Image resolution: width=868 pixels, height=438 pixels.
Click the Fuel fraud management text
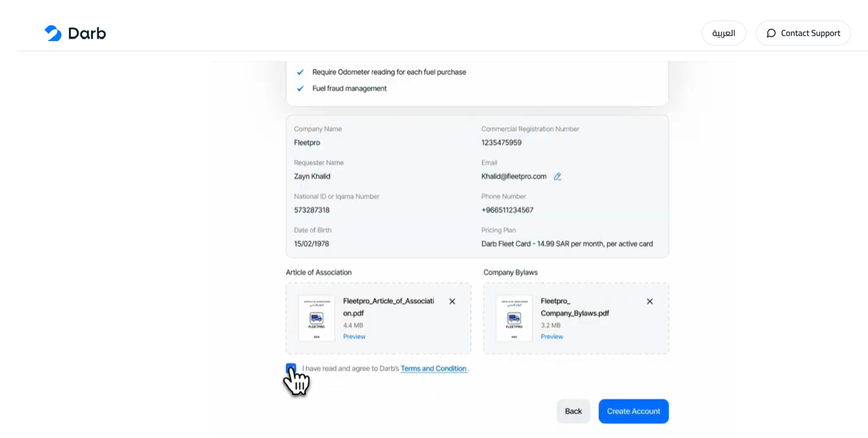click(x=349, y=89)
